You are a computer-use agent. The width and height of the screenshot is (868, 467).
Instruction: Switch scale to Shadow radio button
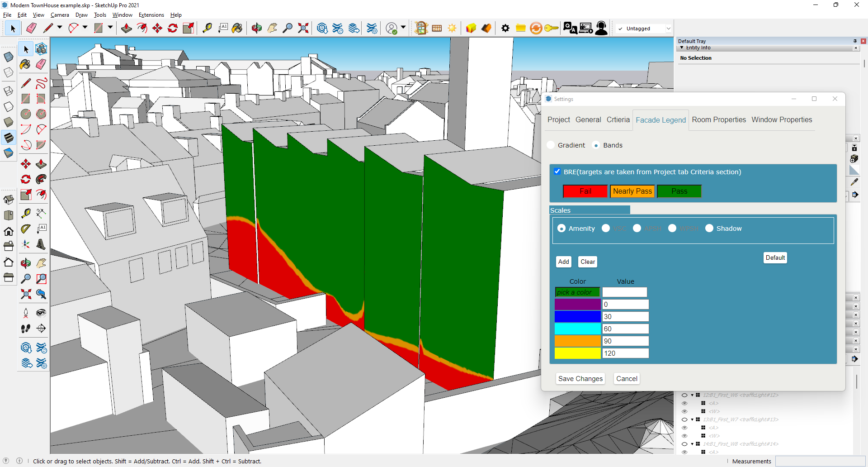709,228
